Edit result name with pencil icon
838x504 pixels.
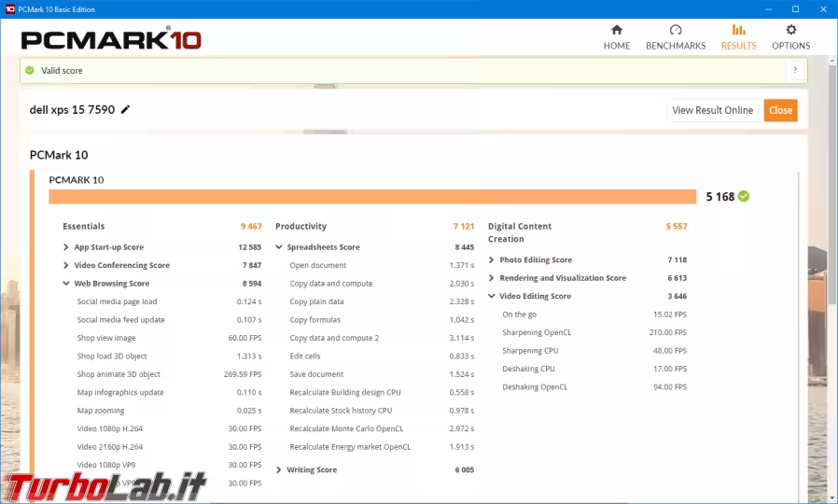click(126, 109)
